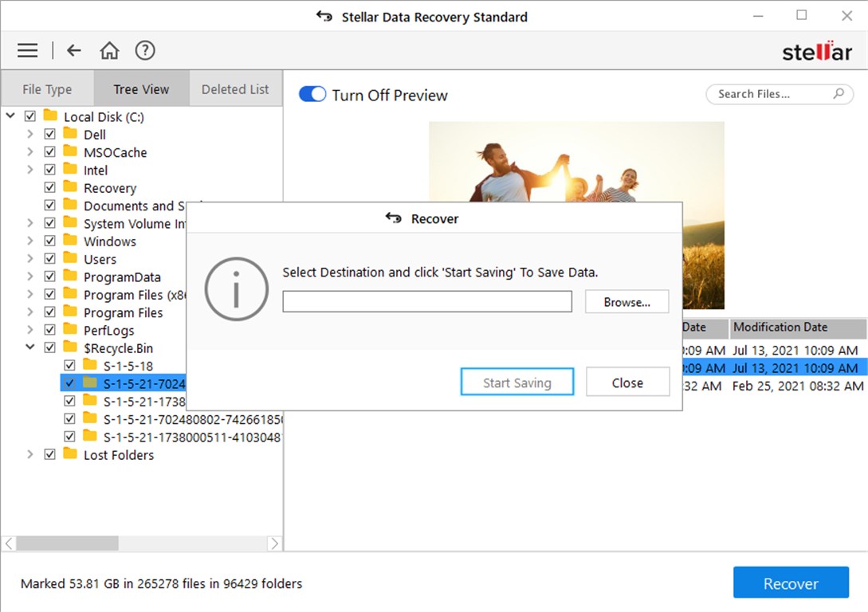Click the Dell folder icon
This screenshot has height=612, width=868.
coord(70,133)
